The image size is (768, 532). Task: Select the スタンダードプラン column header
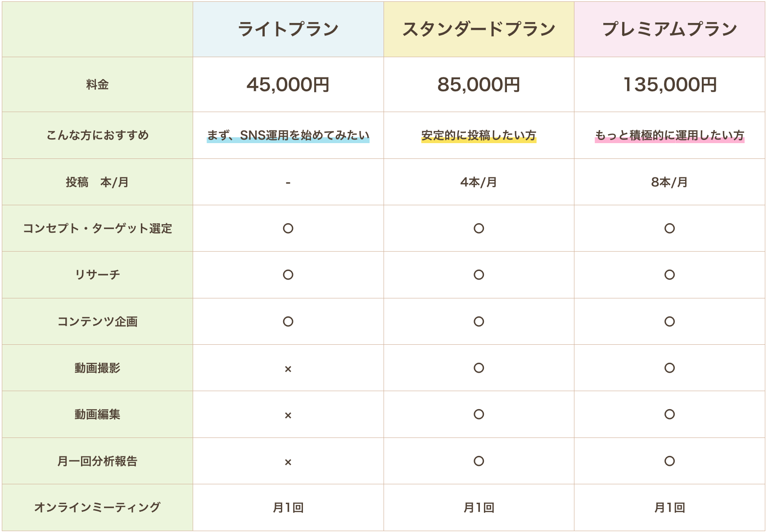tap(479, 29)
